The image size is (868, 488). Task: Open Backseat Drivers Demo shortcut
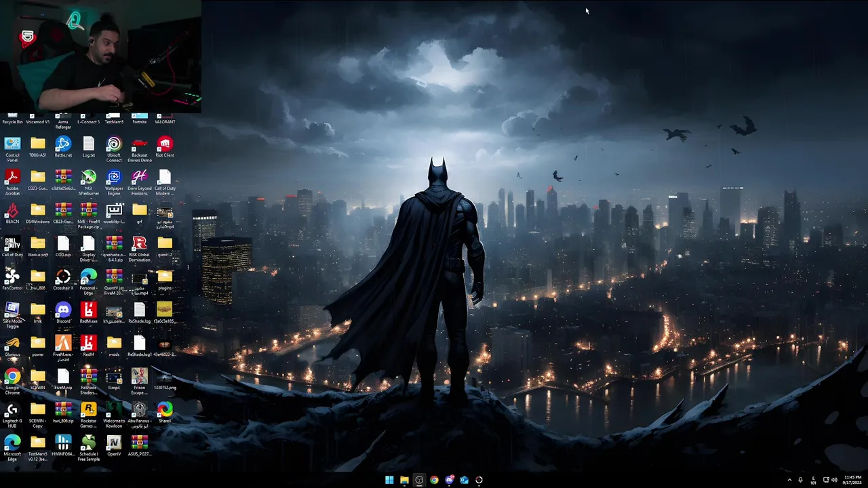point(140,148)
